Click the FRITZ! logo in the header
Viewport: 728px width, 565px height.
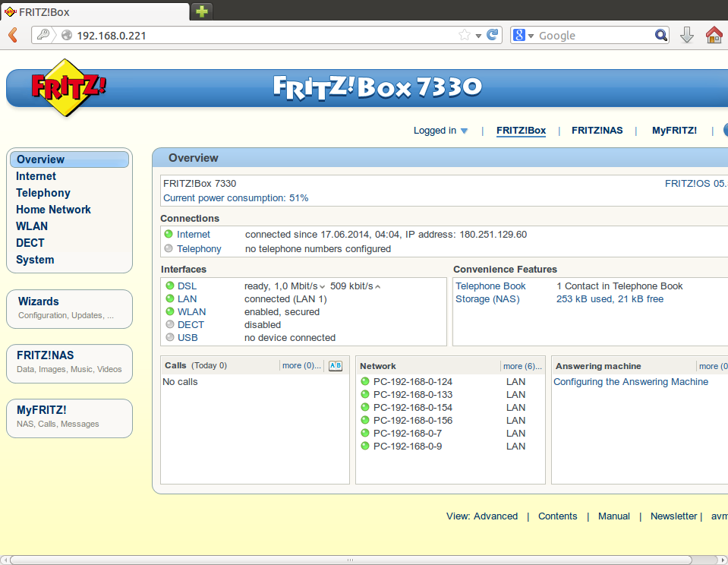(x=68, y=87)
